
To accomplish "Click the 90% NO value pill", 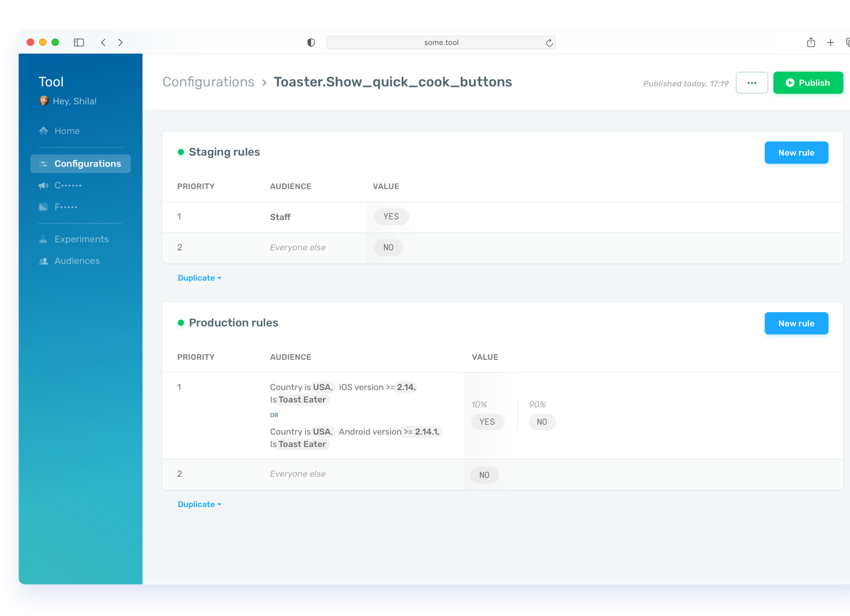I will [x=542, y=422].
